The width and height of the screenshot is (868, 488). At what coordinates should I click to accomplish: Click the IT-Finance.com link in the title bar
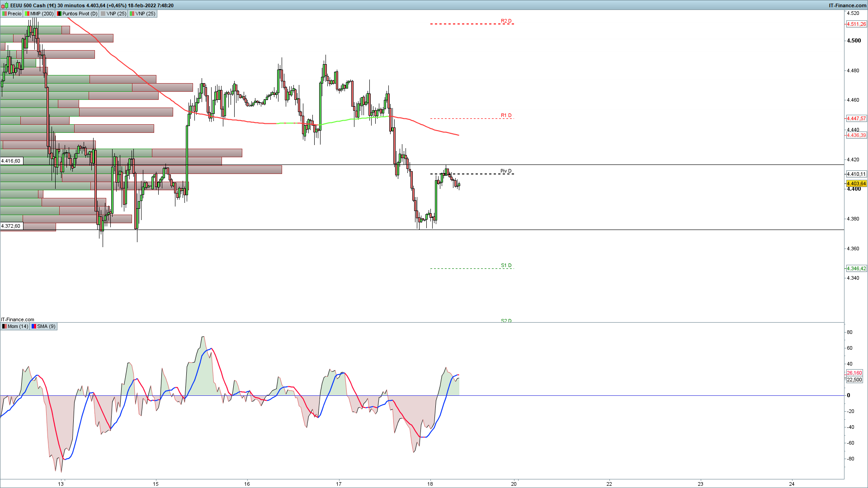coord(847,5)
